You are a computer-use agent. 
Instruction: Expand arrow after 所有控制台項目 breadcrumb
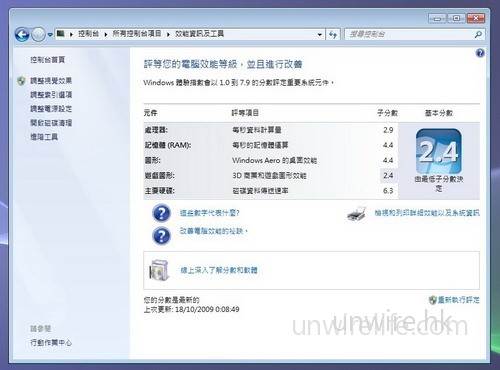click(x=168, y=34)
